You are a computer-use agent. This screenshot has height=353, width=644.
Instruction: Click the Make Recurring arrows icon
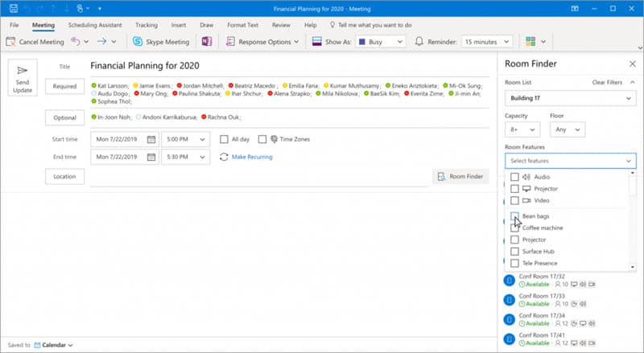pos(224,157)
